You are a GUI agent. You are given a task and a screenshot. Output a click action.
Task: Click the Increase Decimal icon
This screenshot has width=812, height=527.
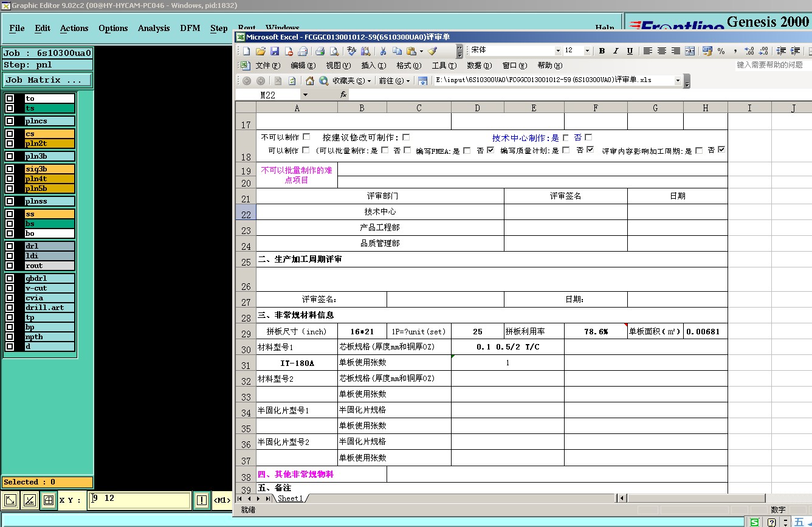point(749,51)
